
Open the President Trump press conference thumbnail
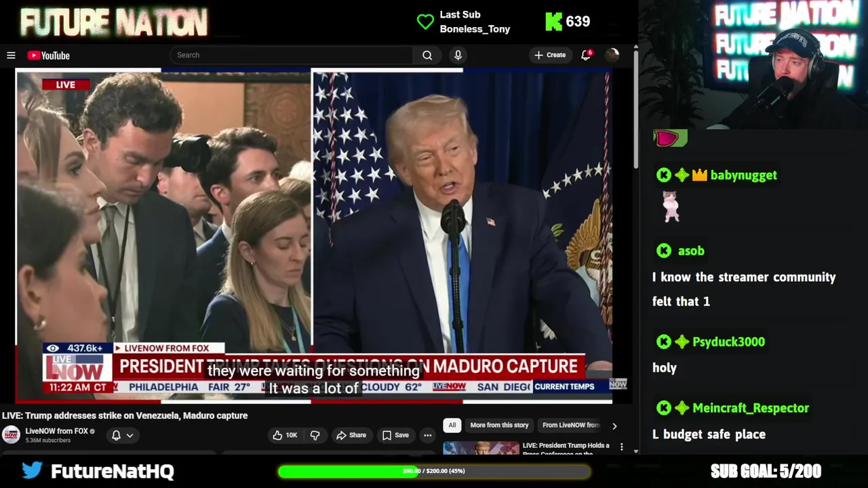(481, 448)
